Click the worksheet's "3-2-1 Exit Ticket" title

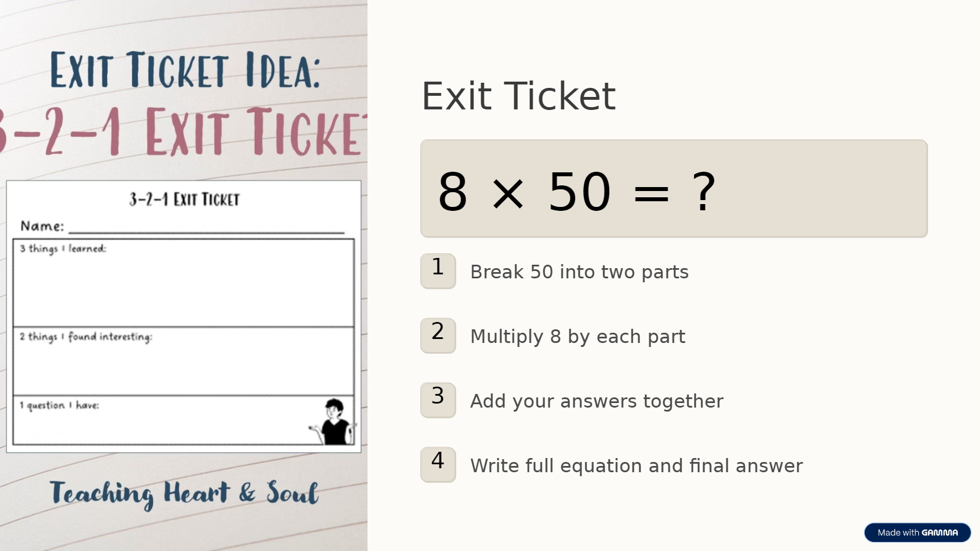click(x=184, y=200)
